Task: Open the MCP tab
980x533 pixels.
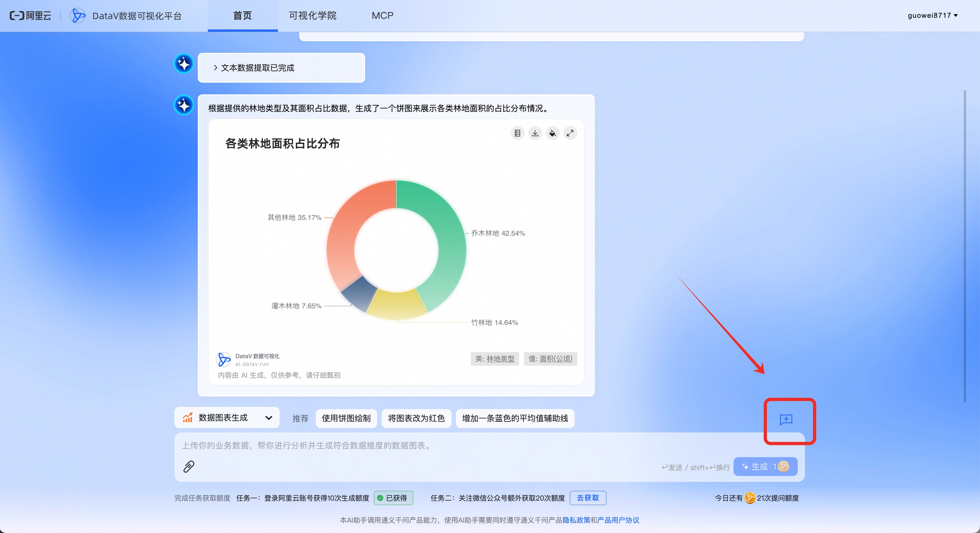Action: pyautogui.click(x=382, y=16)
